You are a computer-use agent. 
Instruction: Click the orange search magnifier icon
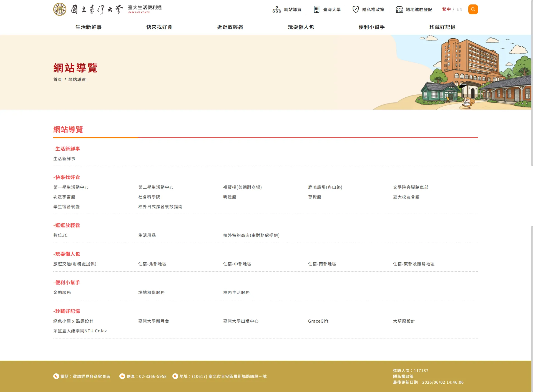[473, 9]
